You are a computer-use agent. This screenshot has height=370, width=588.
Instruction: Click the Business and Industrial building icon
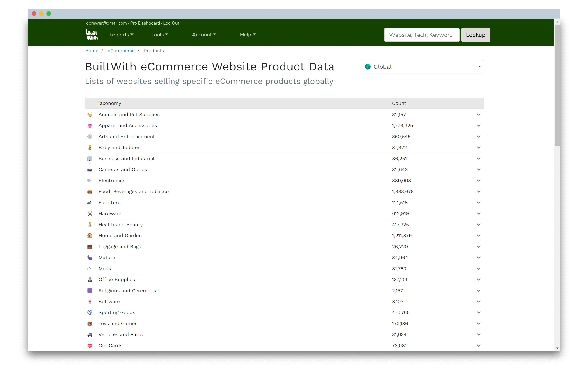(90, 159)
